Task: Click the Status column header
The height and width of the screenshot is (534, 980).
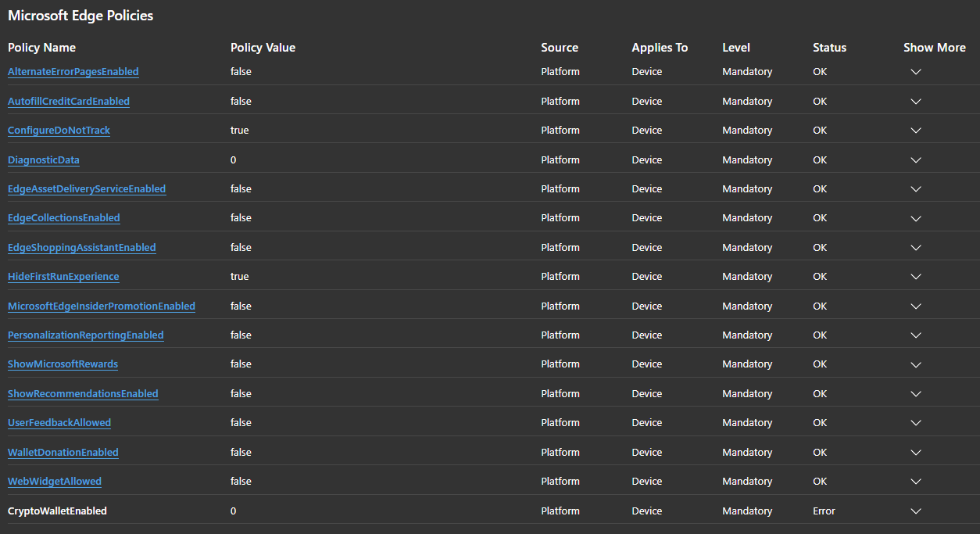Action: [x=829, y=48]
